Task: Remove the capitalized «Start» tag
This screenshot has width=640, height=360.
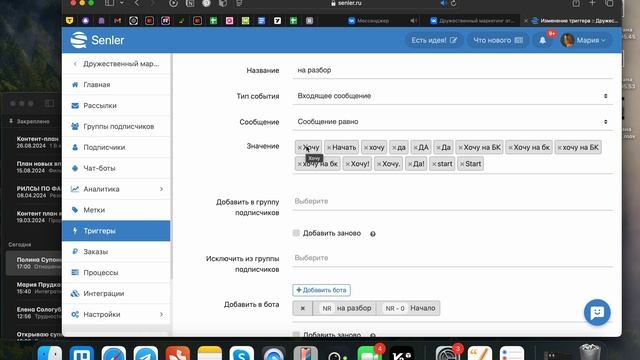Action: click(462, 164)
